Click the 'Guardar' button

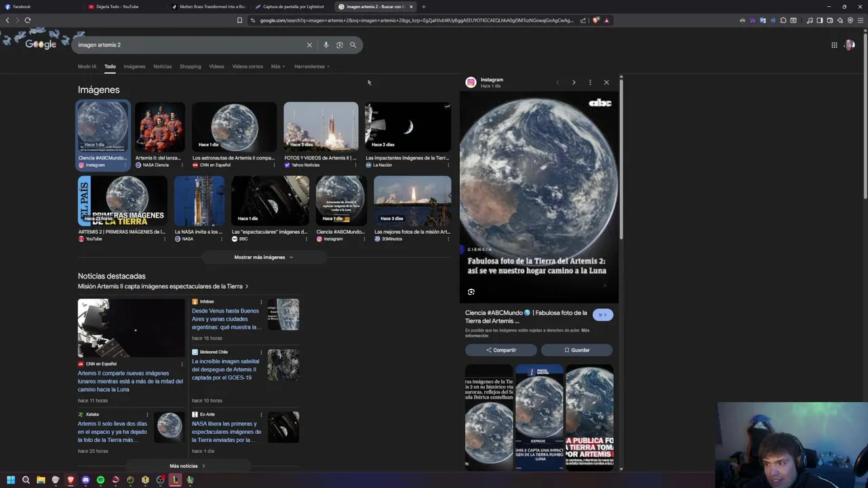point(577,350)
